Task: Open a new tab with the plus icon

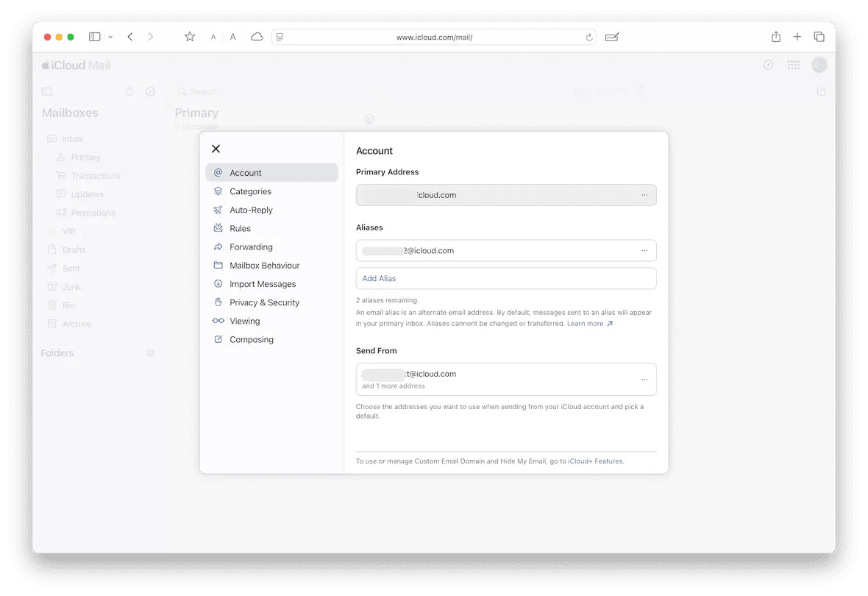Action: coord(797,37)
